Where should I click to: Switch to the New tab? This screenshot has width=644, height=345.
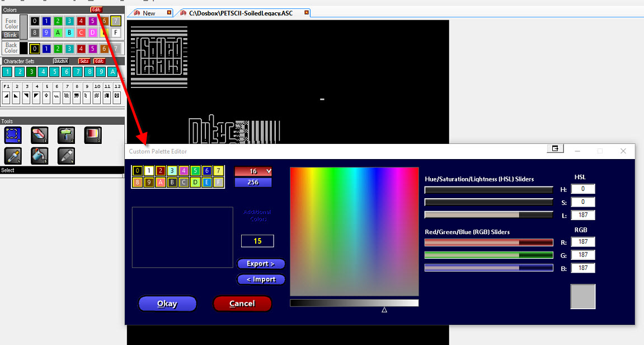click(148, 12)
